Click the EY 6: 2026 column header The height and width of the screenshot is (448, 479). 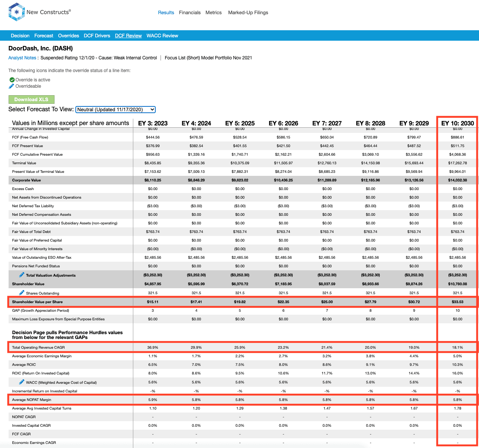point(283,123)
